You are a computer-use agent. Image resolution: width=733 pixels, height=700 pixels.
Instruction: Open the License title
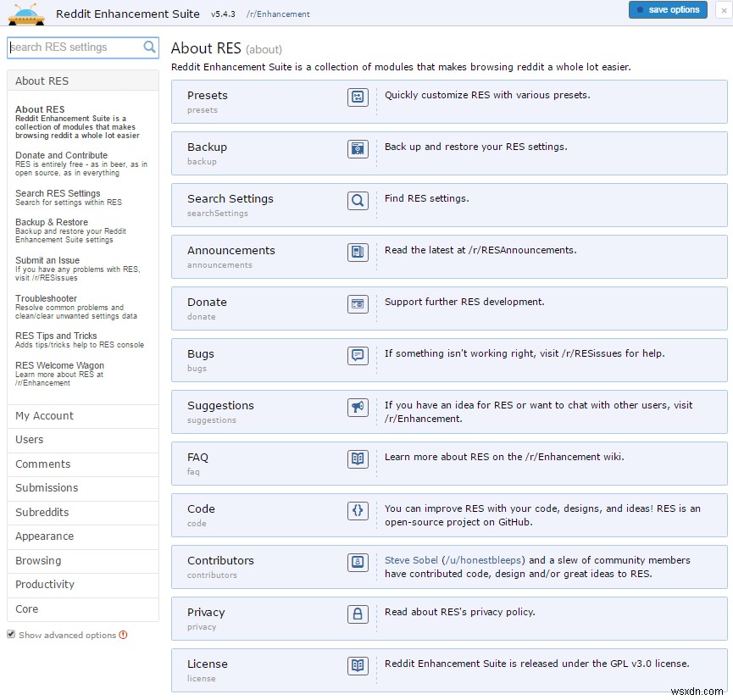point(207,664)
